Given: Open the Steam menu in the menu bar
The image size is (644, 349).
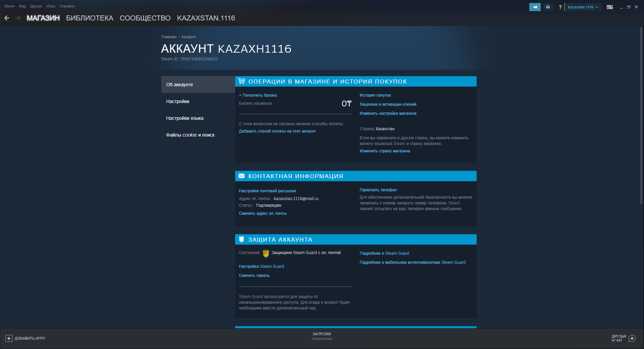Looking at the screenshot, I should pos(9,6).
